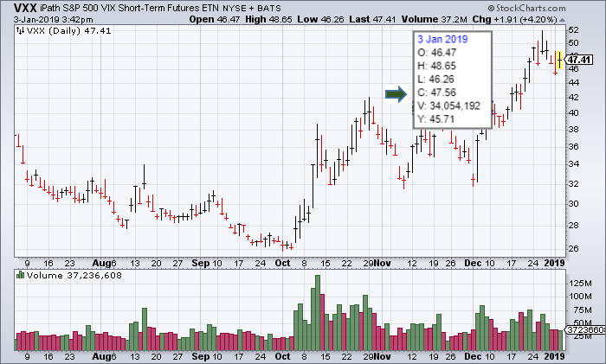
Task: Click the 125M label on the volume axis
Action: (580, 284)
